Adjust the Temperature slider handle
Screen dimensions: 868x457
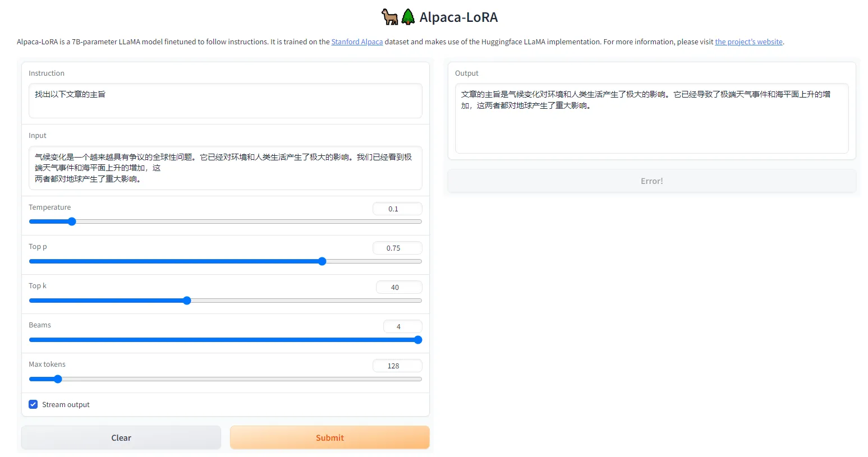(x=72, y=221)
